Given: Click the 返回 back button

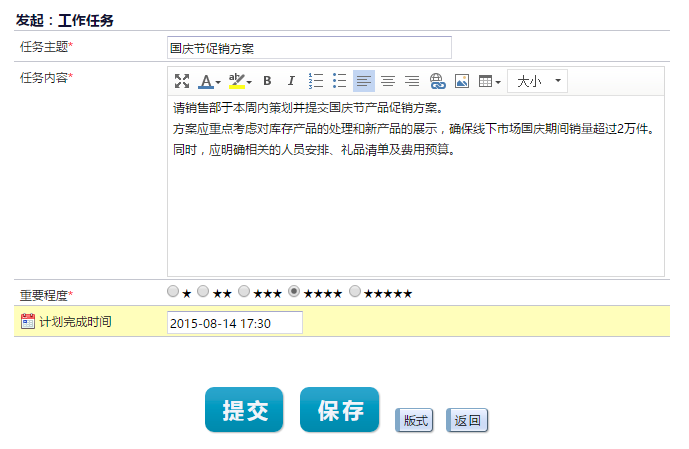Looking at the screenshot, I should pos(467,420).
